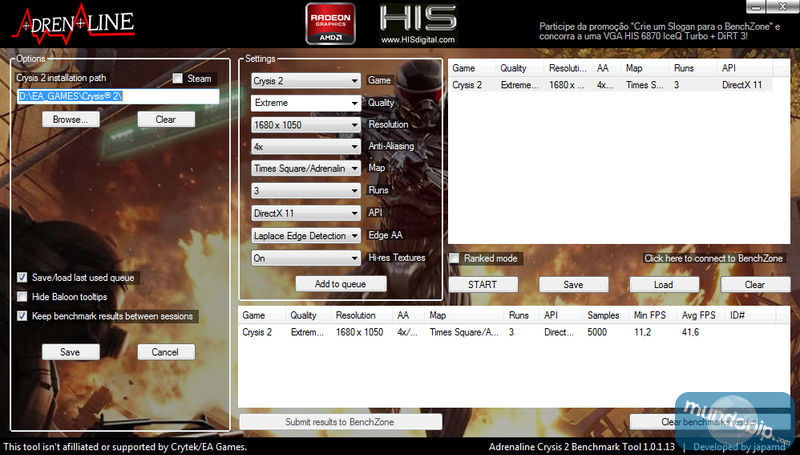Sort results by Min FPS column
This screenshot has width=800, height=455.
pyautogui.click(x=653, y=315)
